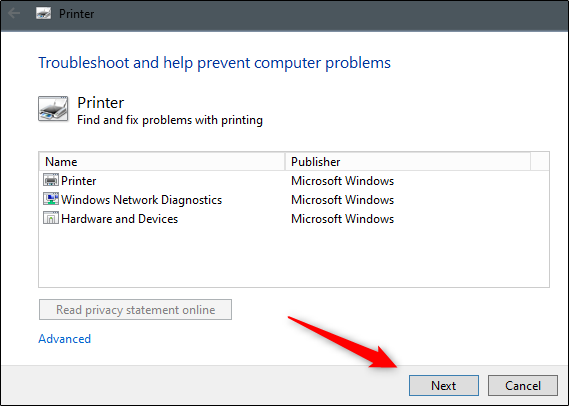Sort list by Name column header

(162, 161)
